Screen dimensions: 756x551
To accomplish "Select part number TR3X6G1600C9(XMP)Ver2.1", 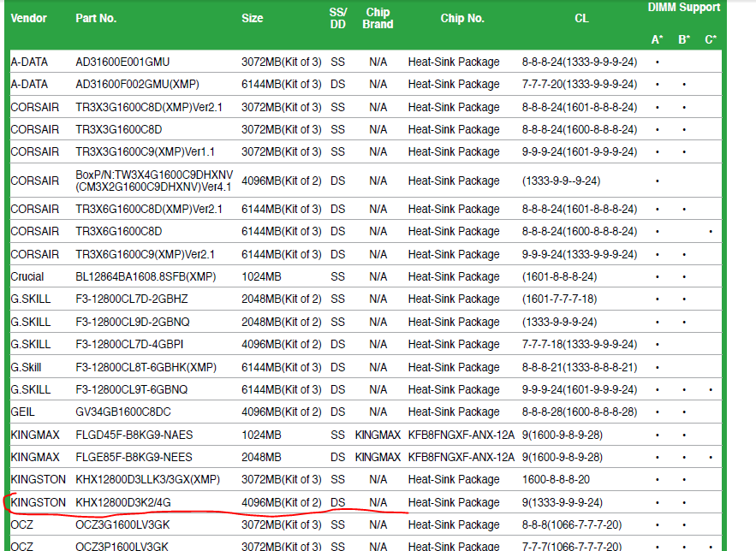I will tap(146, 254).
